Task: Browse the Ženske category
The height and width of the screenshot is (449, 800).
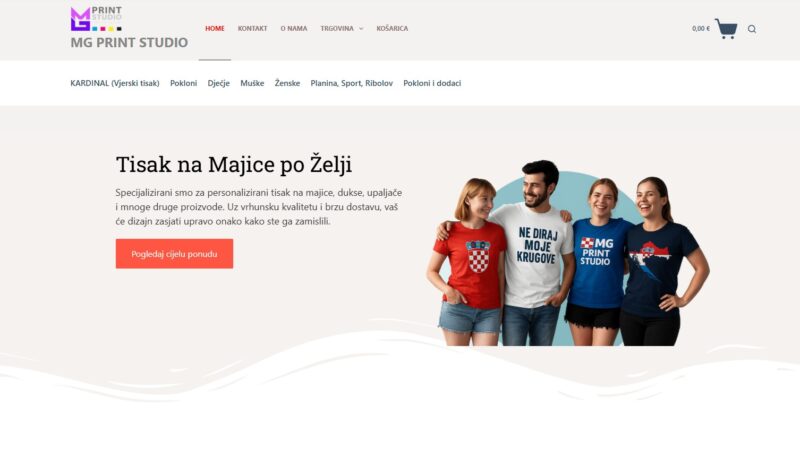Action: (287, 83)
